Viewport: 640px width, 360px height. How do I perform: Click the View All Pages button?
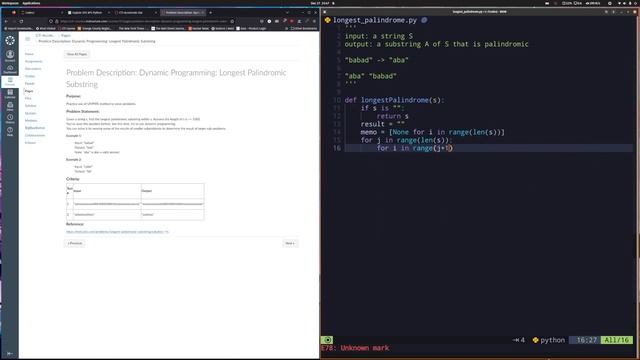point(77,54)
